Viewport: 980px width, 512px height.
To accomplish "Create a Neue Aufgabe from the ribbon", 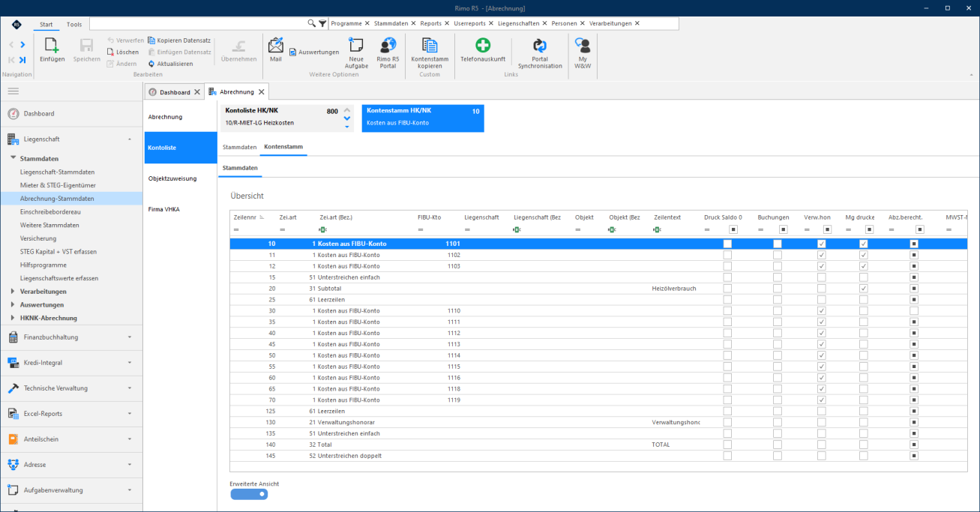I will coord(356,46).
